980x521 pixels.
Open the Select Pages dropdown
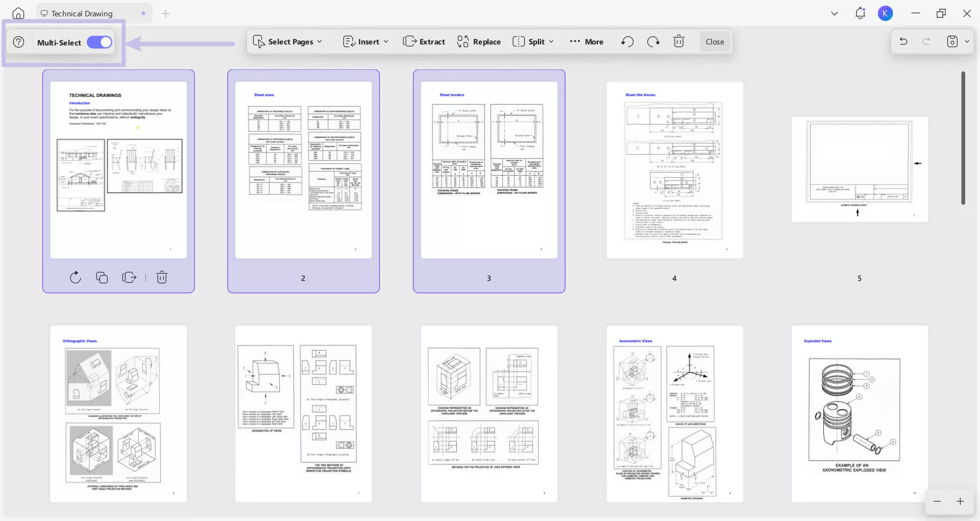(x=287, y=42)
